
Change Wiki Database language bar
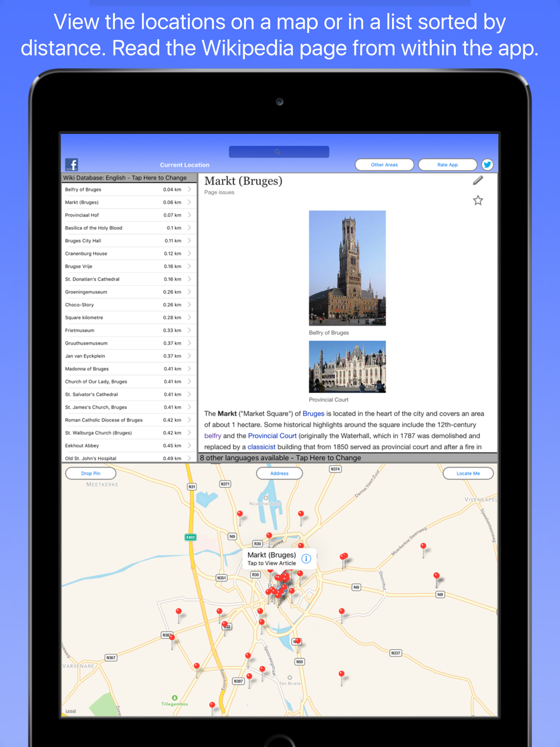pos(129,178)
